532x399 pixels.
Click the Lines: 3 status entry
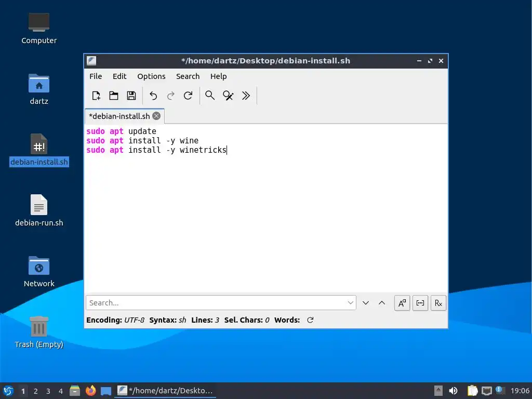click(205, 320)
